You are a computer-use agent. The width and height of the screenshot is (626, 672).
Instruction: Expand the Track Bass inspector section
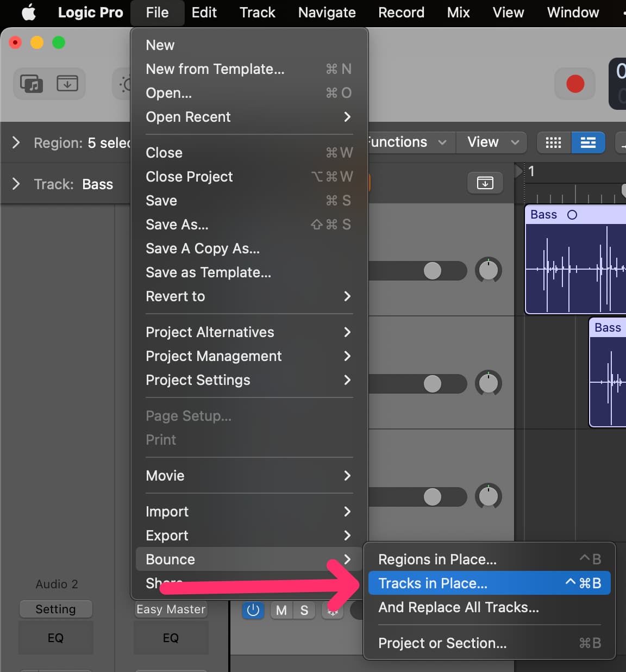[16, 184]
